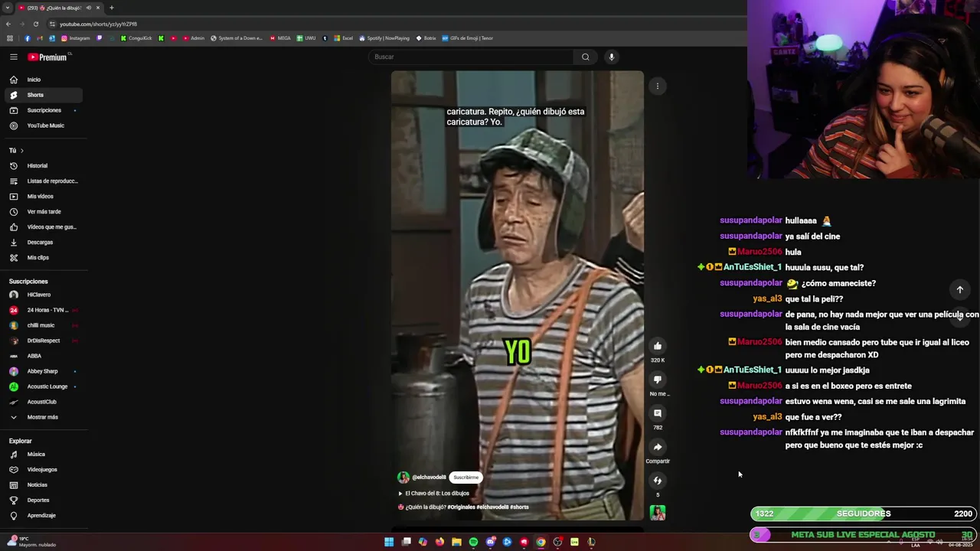Open Deportes in Explorar section
980x551 pixels.
click(43, 500)
